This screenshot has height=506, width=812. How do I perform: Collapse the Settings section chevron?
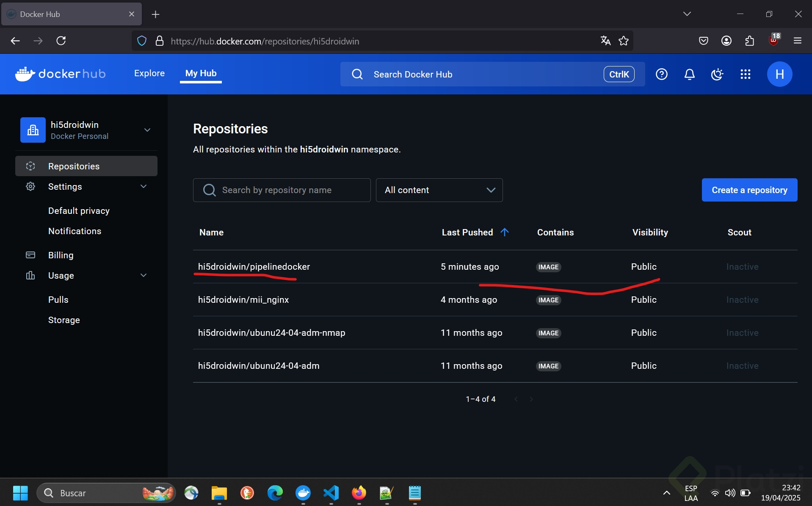coord(144,186)
